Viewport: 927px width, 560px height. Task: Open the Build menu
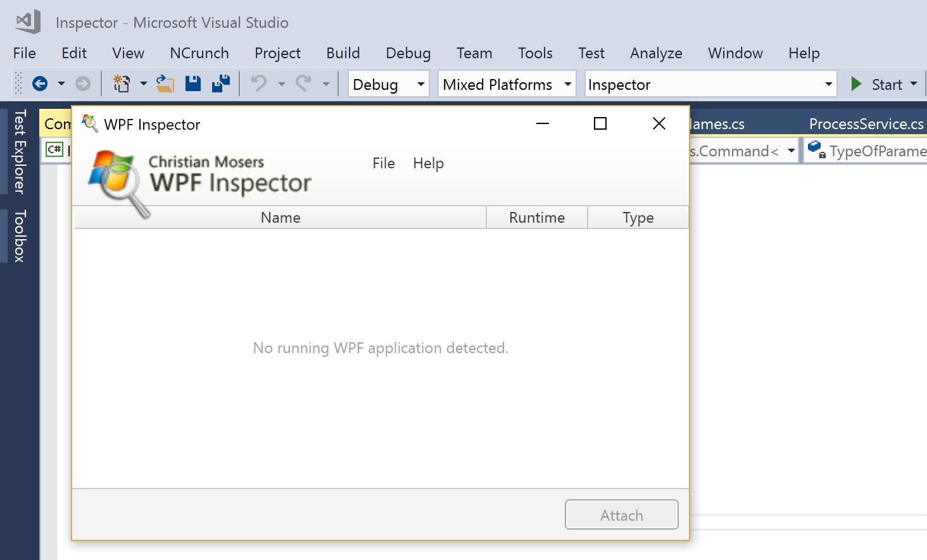click(343, 53)
